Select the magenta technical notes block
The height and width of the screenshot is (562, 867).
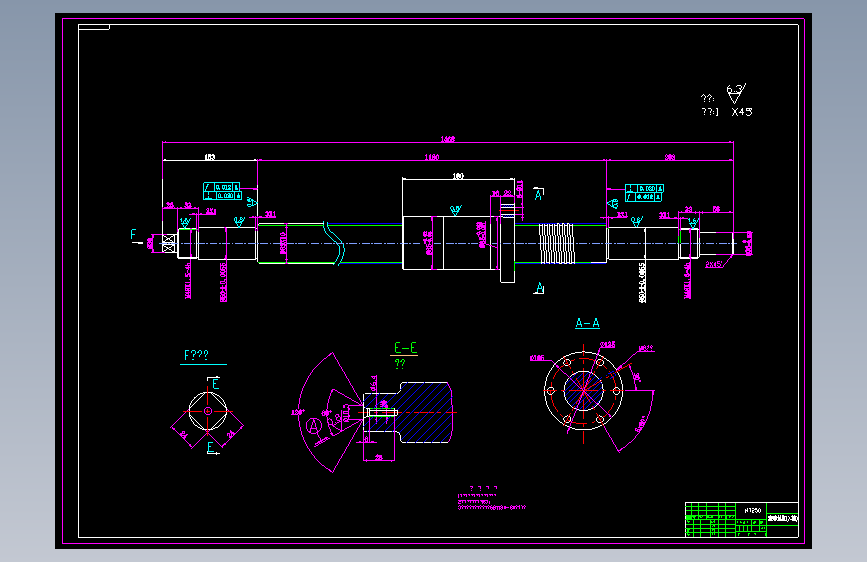(x=492, y=498)
